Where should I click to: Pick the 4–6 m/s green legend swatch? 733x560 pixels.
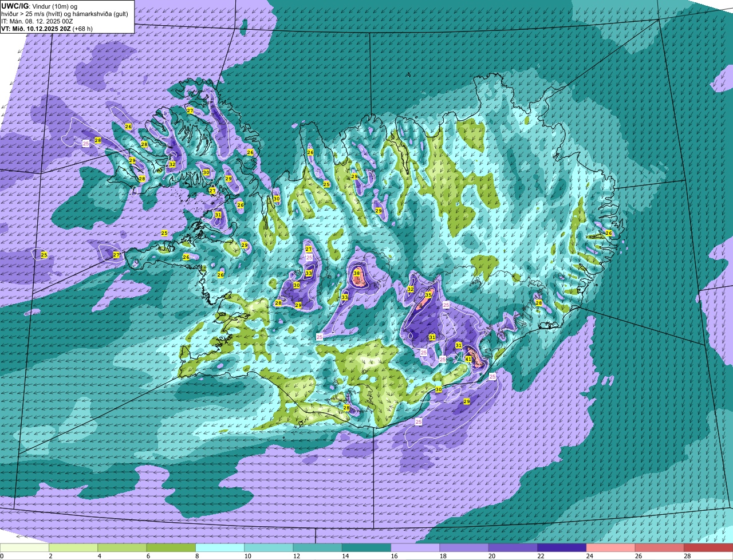coord(122,547)
